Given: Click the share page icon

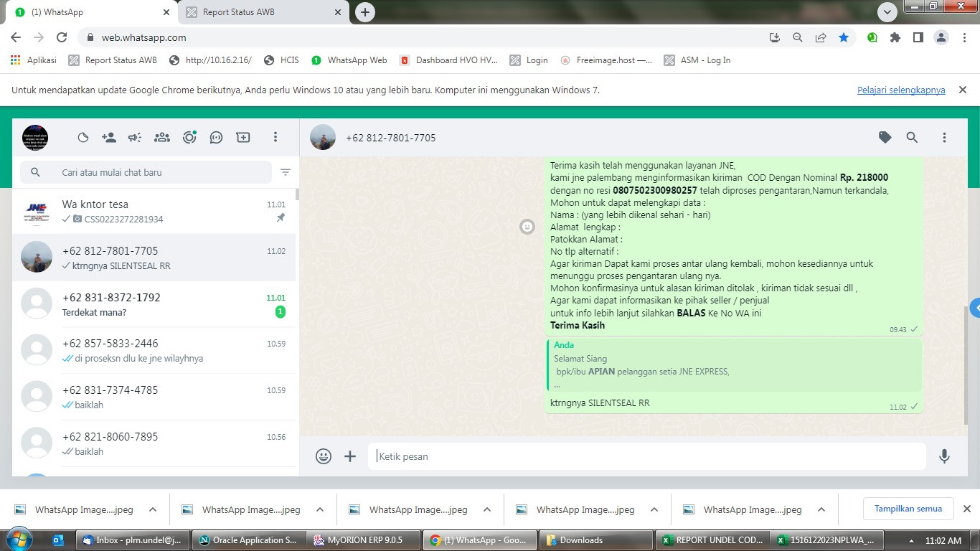Looking at the screenshot, I should click(821, 37).
